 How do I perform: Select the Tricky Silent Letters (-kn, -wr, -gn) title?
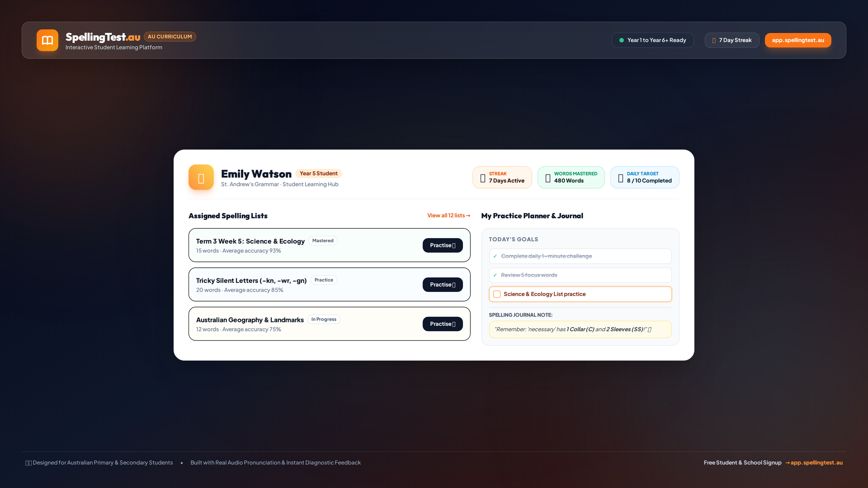click(x=251, y=280)
